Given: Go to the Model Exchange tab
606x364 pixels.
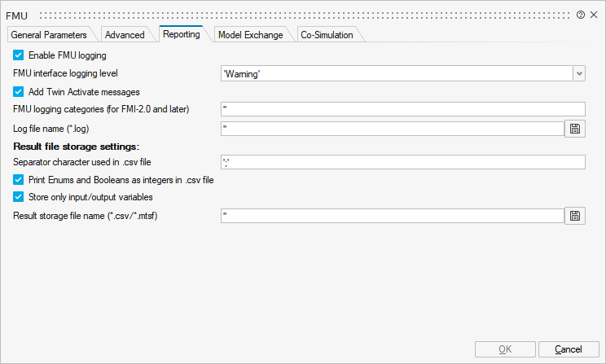Looking at the screenshot, I should (250, 35).
